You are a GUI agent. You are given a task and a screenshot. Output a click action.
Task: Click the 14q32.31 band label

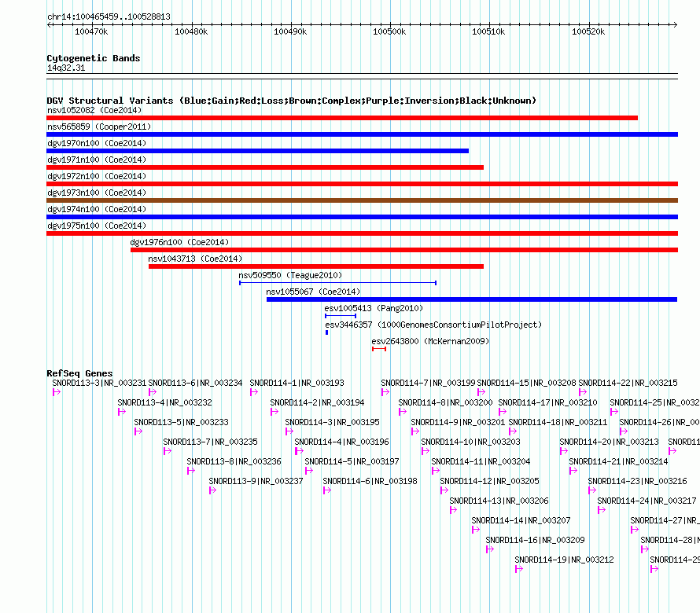[66, 68]
